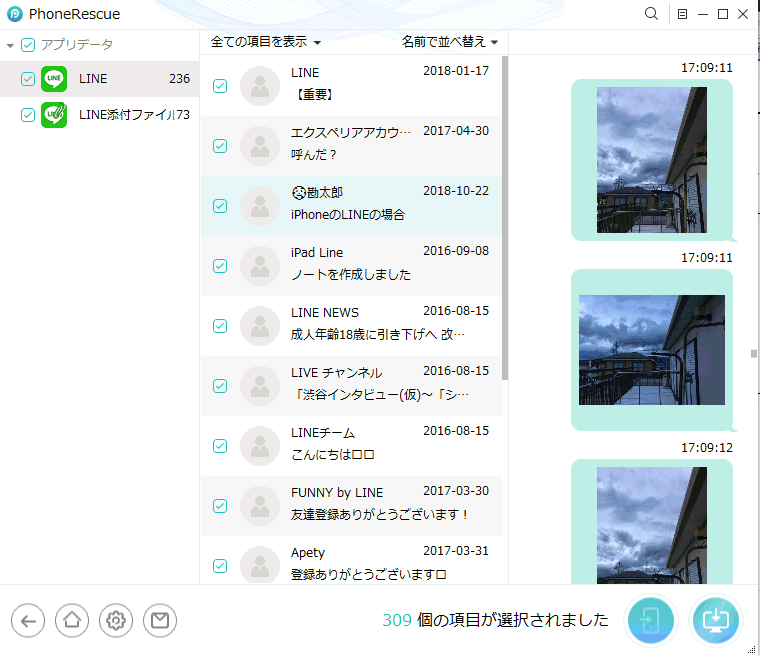The height and width of the screenshot is (656, 760).
Task: Toggle checkbox for iPad Line chat
Action: click(220, 266)
